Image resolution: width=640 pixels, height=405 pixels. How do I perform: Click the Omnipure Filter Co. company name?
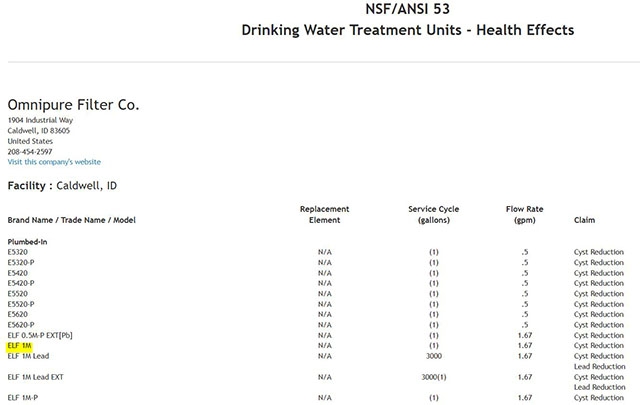(73, 104)
